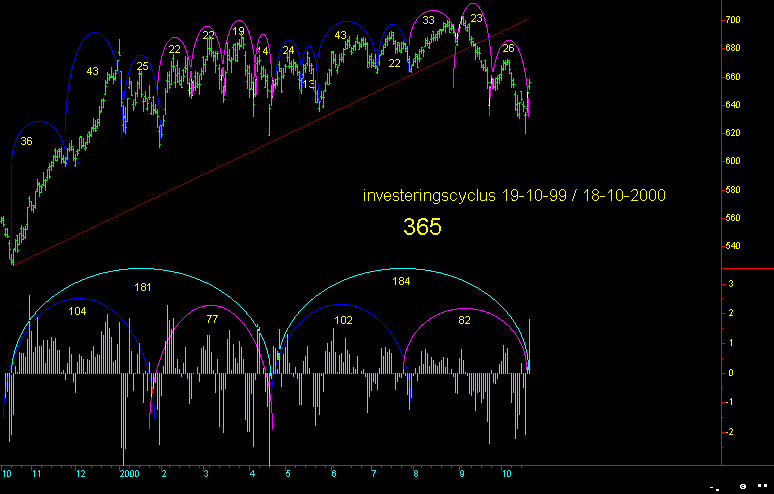774x494 pixels.
Task: Select the cycle label 26
Action: click(508, 48)
